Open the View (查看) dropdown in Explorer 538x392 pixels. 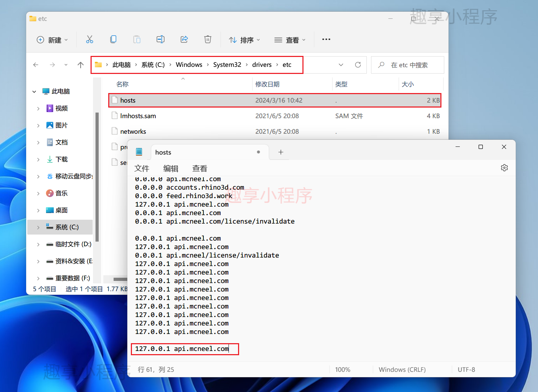(x=290, y=40)
